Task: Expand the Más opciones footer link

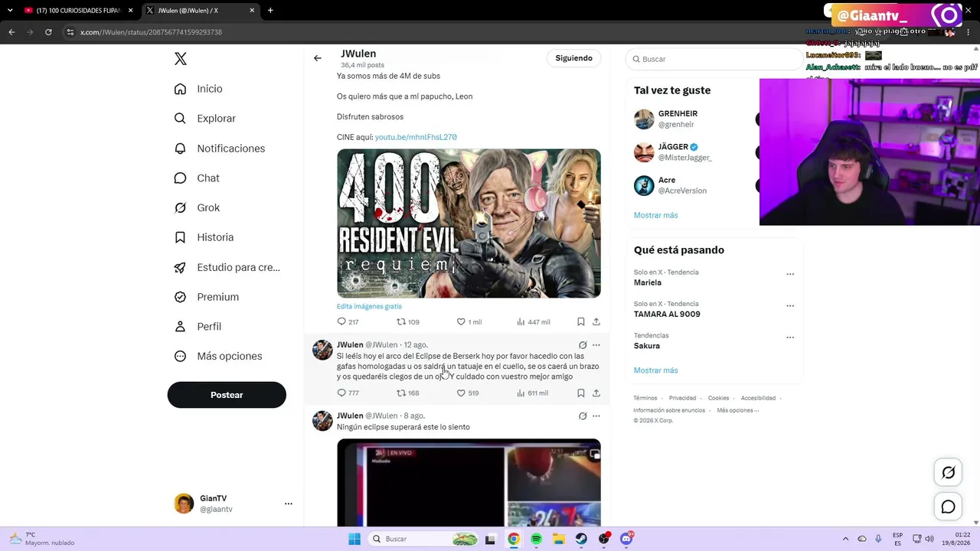Action: click(738, 410)
